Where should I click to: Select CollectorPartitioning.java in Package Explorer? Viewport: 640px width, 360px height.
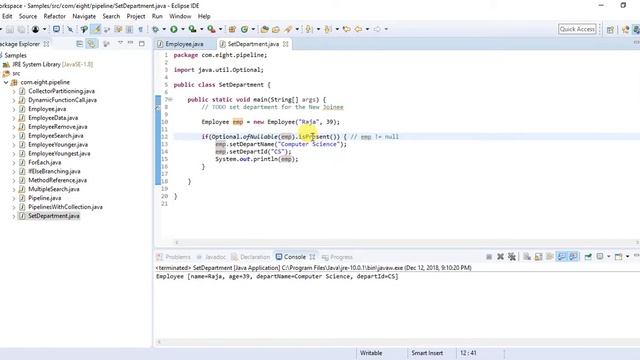(x=61, y=91)
